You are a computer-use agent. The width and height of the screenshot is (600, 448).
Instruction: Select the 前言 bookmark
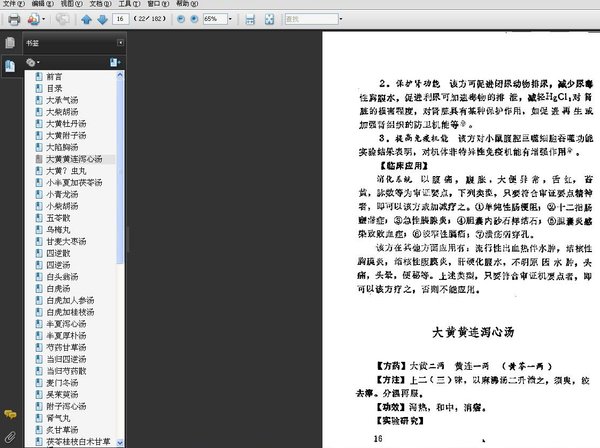pos(54,77)
